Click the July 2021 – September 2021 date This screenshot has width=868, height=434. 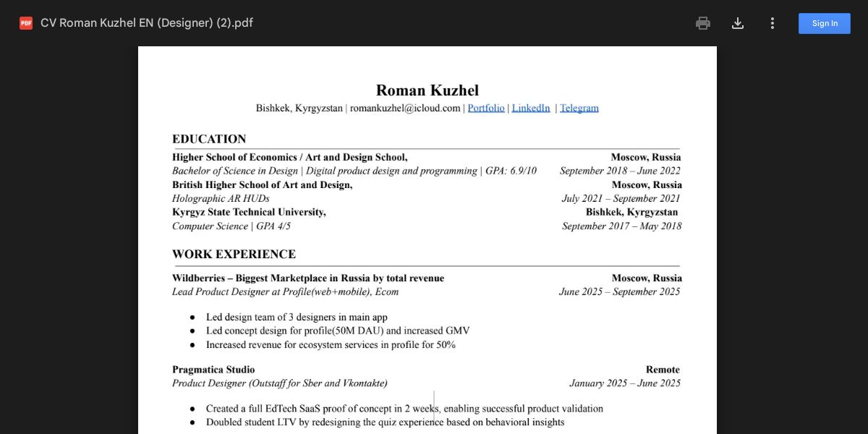[x=621, y=198]
